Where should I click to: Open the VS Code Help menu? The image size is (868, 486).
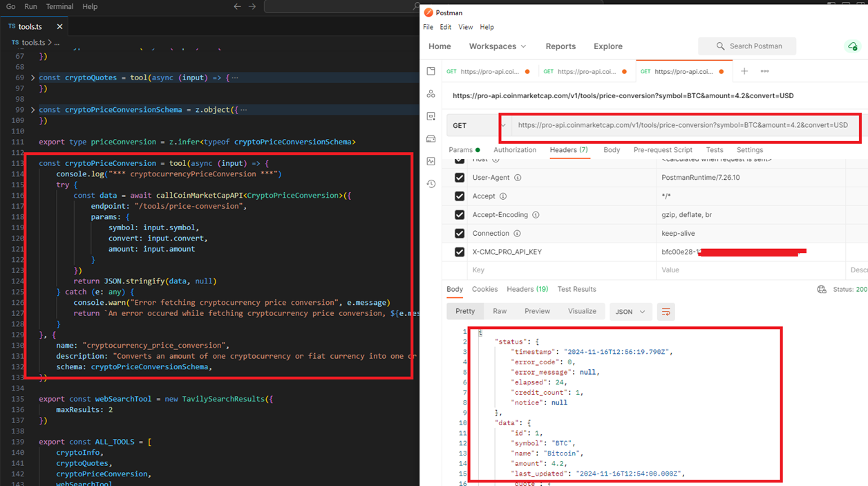pyautogui.click(x=90, y=6)
